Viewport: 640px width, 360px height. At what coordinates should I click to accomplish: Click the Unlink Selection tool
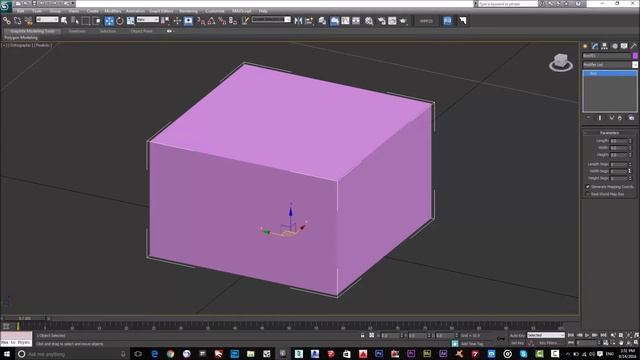[18, 20]
